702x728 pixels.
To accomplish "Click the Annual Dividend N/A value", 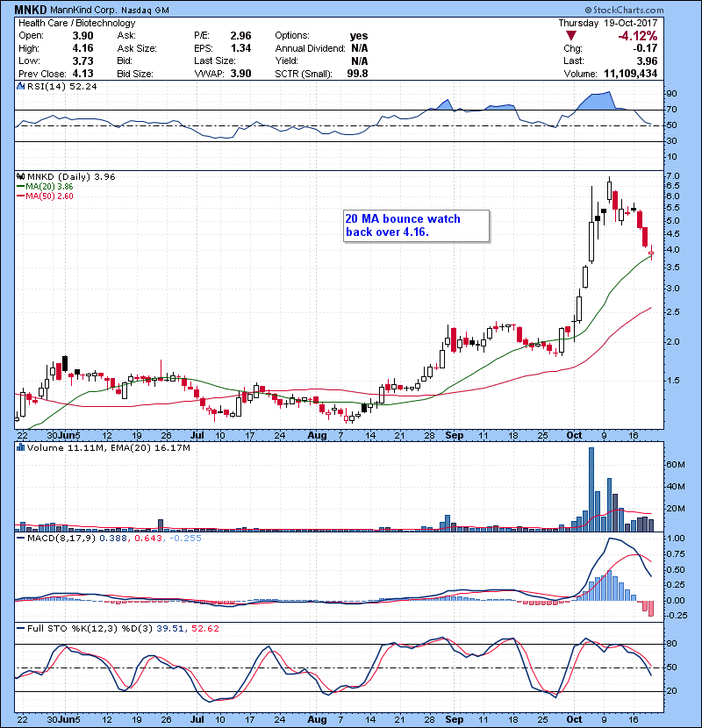I will tap(360, 48).
